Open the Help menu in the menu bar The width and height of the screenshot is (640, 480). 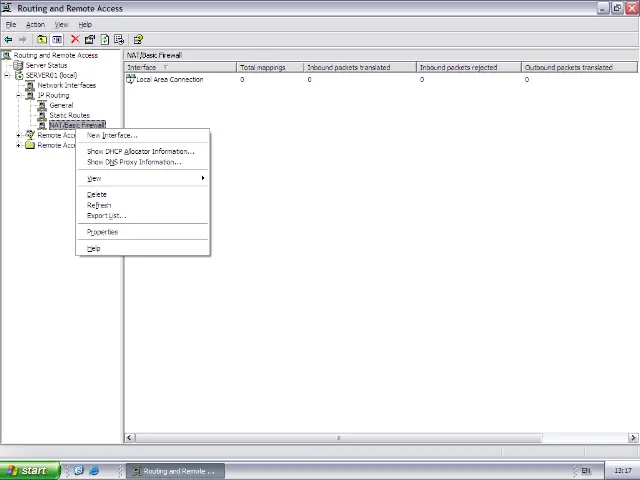(85, 24)
